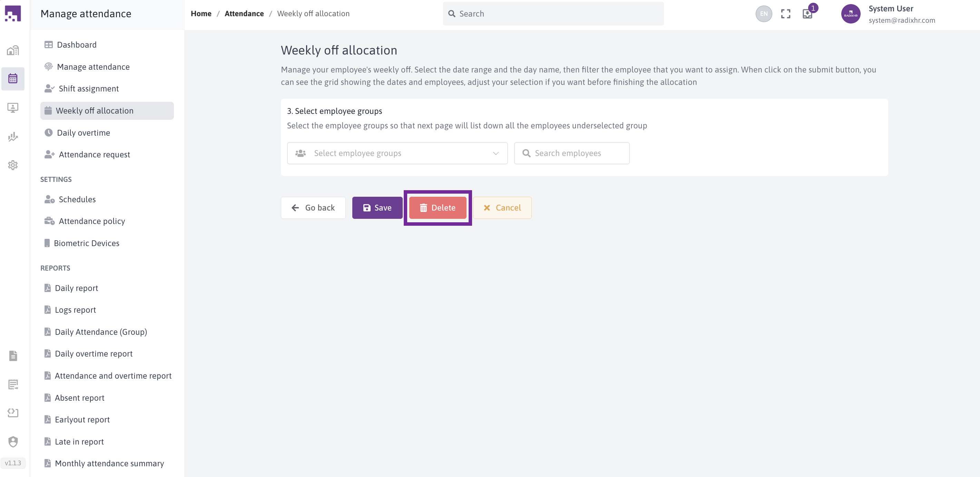Expand the Select employee groups dropdown
The height and width of the screenshot is (477, 980).
[x=397, y=153]
